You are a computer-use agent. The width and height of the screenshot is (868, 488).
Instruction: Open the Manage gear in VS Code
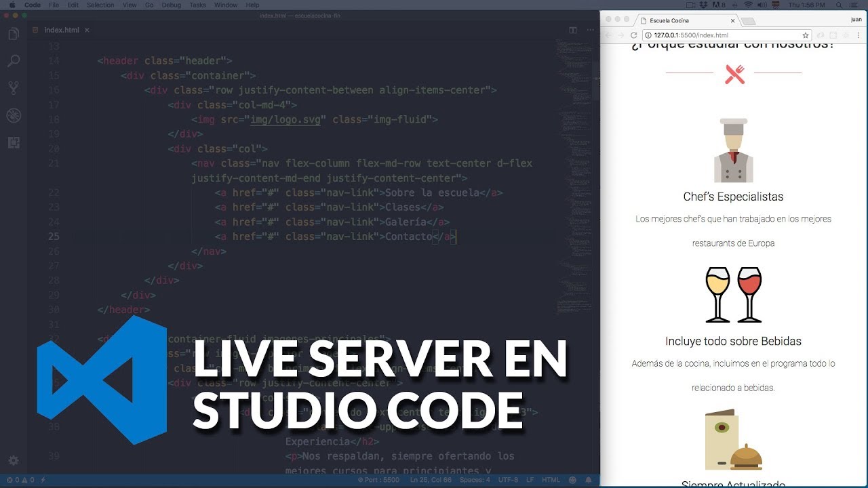click(x=13, y=460)
